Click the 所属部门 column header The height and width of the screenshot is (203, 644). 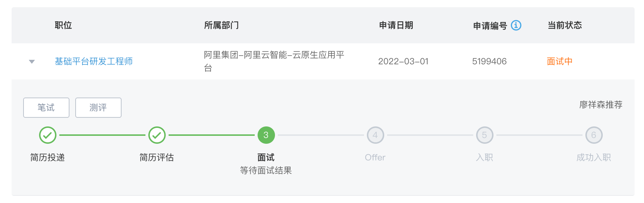tap(221, 25)
